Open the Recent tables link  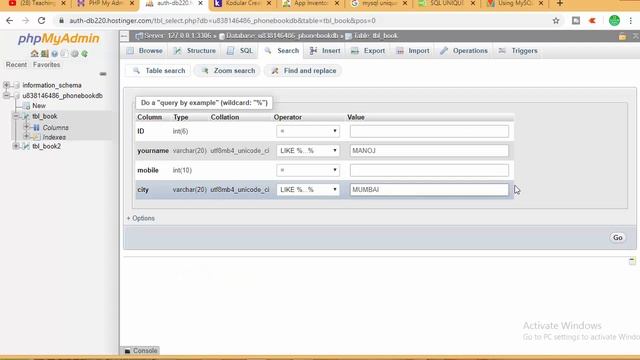(16, 64)
